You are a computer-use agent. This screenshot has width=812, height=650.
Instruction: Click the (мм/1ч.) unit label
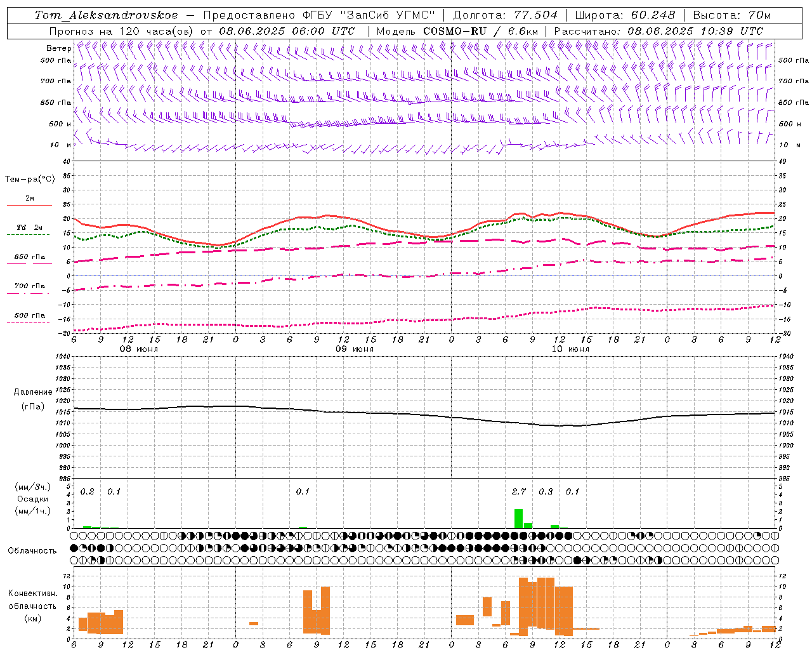tap(33, 511)
